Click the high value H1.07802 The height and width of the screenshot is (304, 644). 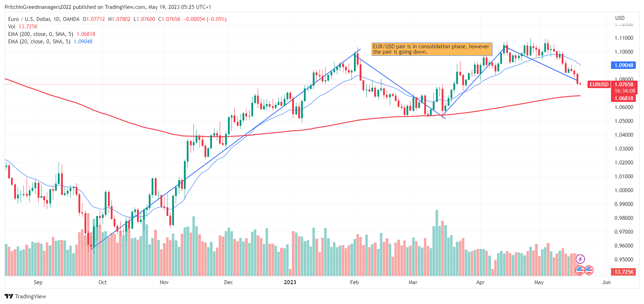[x=119, y=19]
